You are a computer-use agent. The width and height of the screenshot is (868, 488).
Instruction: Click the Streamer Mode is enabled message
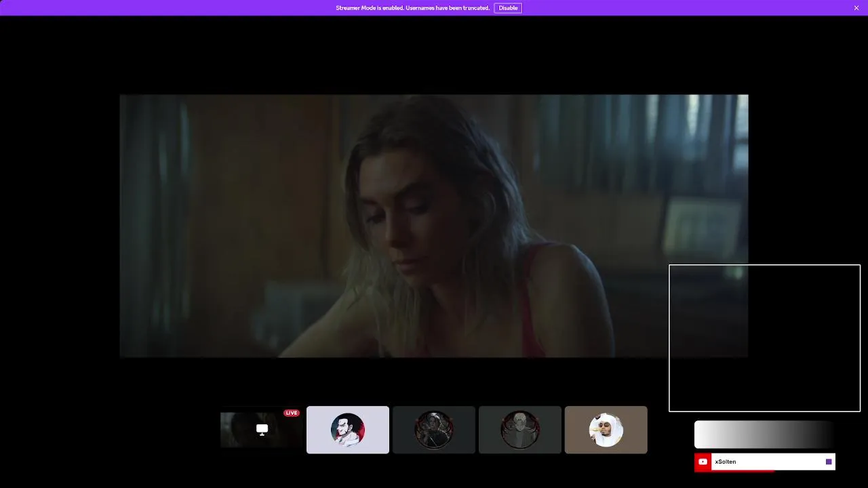(x=412, y=8)
